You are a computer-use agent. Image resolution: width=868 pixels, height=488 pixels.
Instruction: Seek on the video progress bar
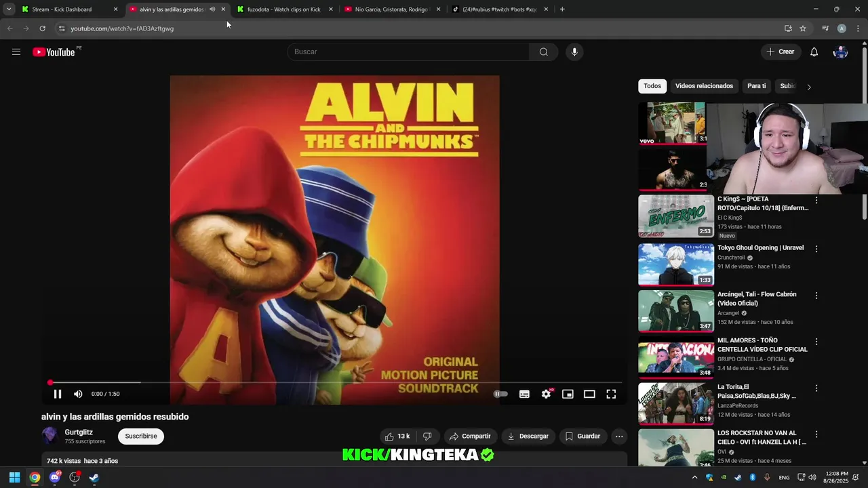(335, 383)
